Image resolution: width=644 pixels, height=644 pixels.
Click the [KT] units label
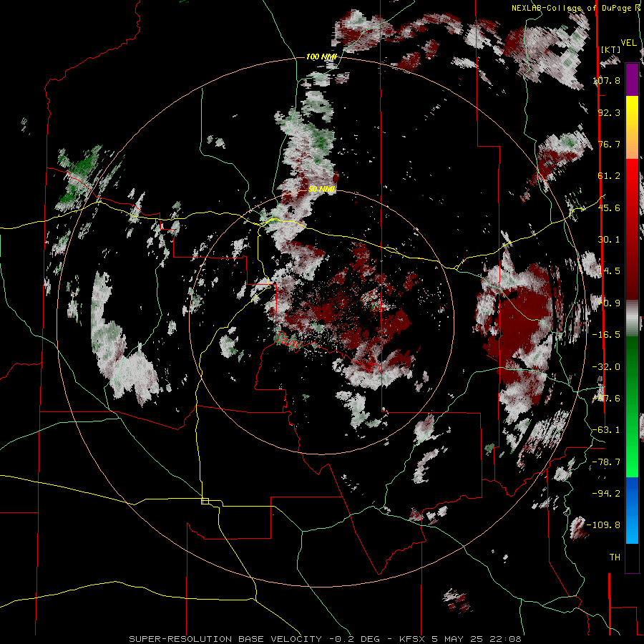click(x=611, y=49)
